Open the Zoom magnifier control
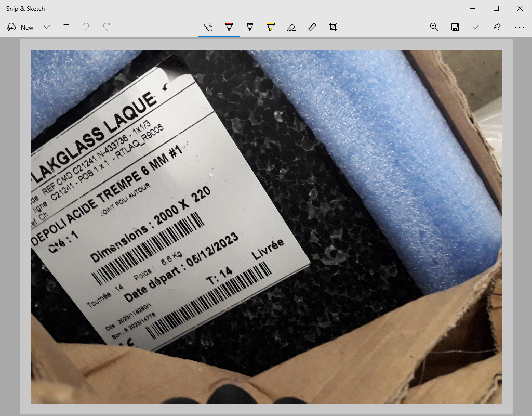This screenshot has height=416, width=532. coord(434,27)
